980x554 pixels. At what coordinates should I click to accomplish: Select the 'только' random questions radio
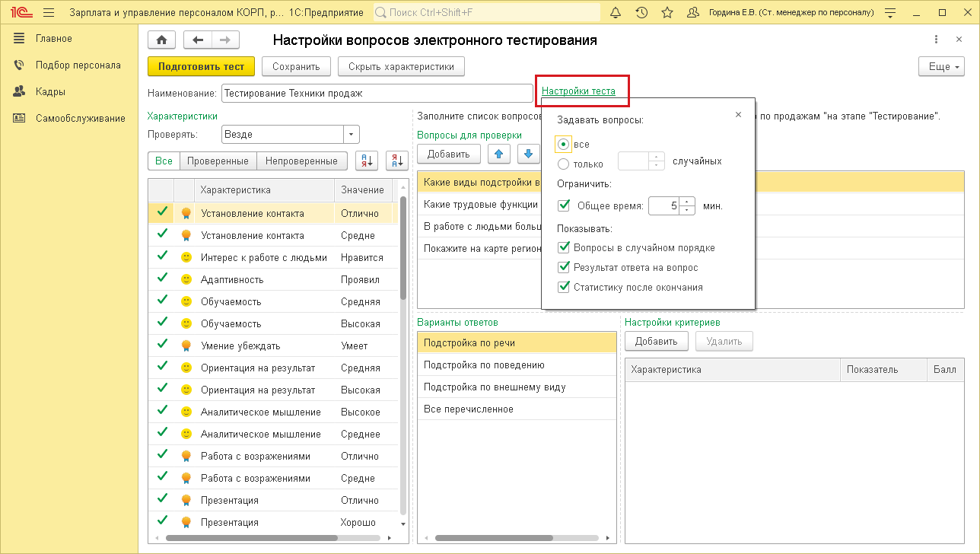click(563, 164)
